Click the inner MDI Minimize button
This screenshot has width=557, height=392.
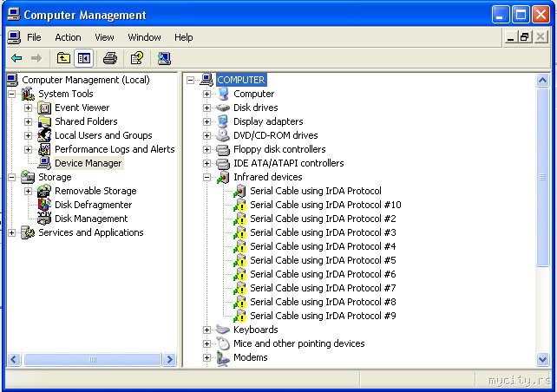point(511,37)
